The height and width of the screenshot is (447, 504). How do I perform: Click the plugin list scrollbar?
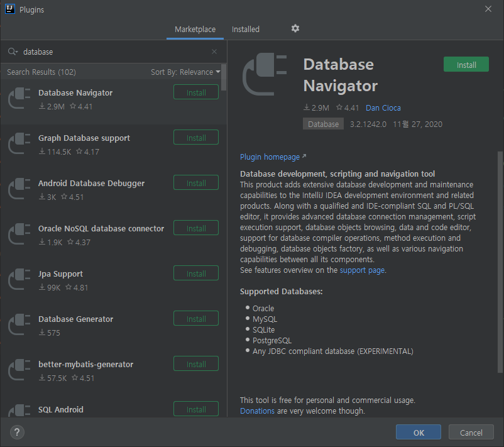pos(223,77)
